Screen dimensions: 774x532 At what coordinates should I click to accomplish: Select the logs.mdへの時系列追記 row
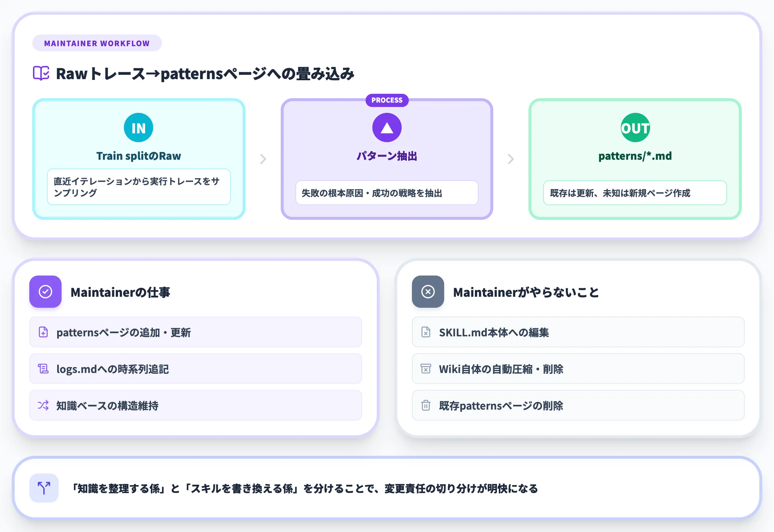click(196, 369)
